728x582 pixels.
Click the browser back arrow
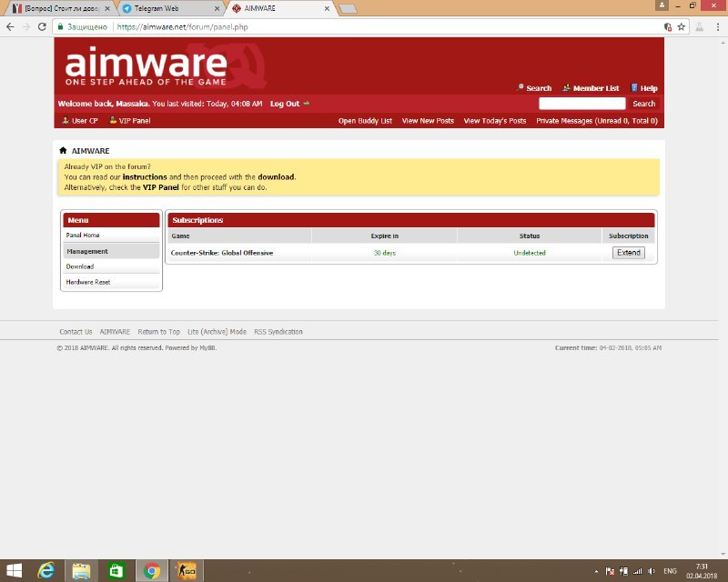pyautogui.click(x=10, y=27)
